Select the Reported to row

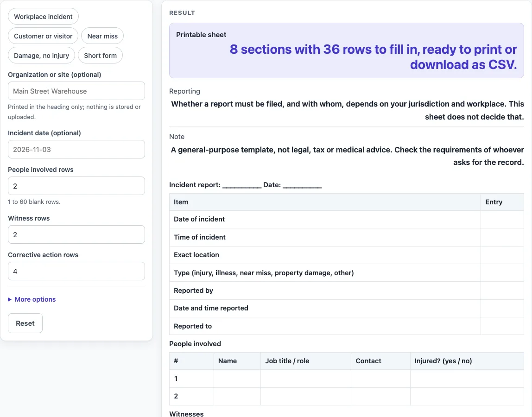point(347,326)
